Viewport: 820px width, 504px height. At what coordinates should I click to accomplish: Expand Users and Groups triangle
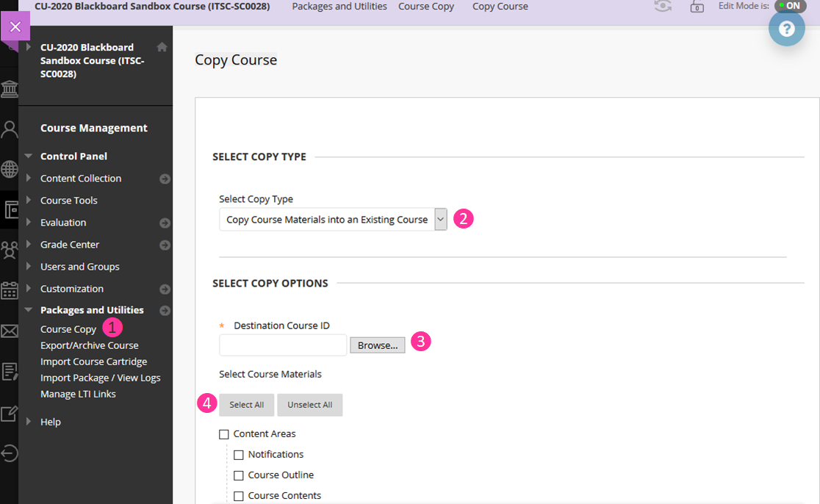(29, 266)
